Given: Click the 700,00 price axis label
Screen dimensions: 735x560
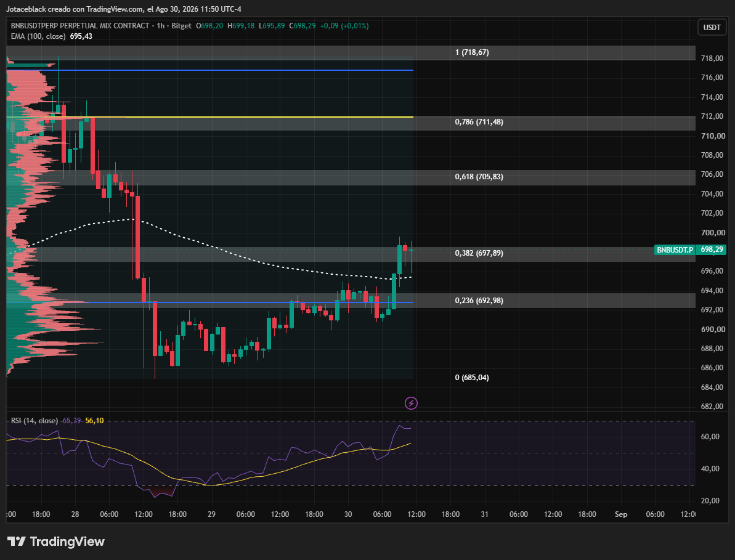Looking at the screenshot, I should pyautogui.click(x=712, y=233).
